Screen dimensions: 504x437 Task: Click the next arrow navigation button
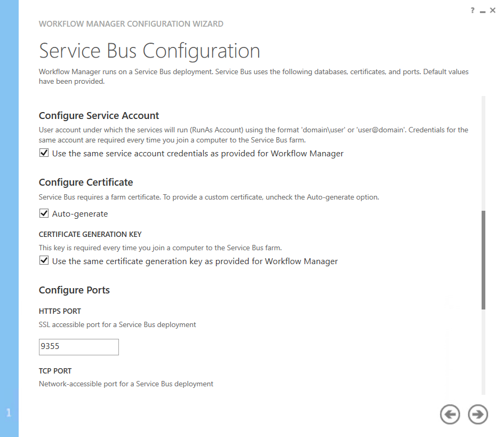pos(478,414)
